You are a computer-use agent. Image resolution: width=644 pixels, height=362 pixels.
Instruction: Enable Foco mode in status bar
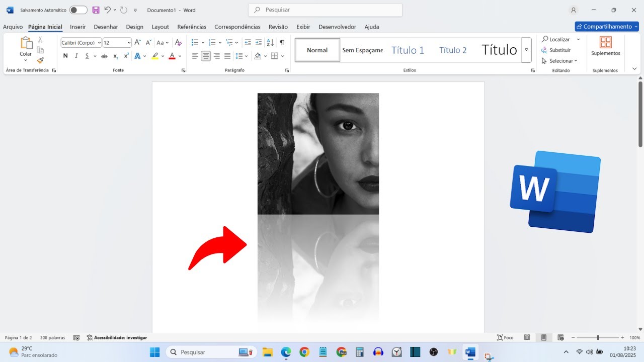[505, 338]
